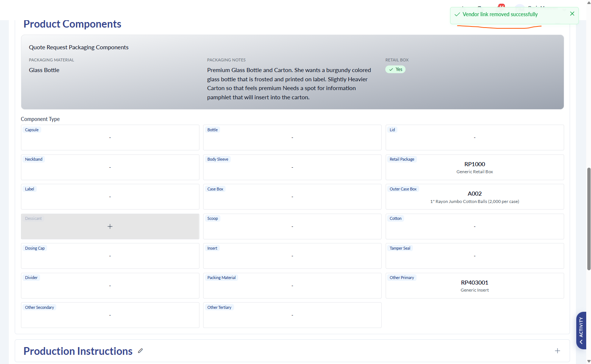
Task: Open Retail Package RP1000 card
Action: 475,167
